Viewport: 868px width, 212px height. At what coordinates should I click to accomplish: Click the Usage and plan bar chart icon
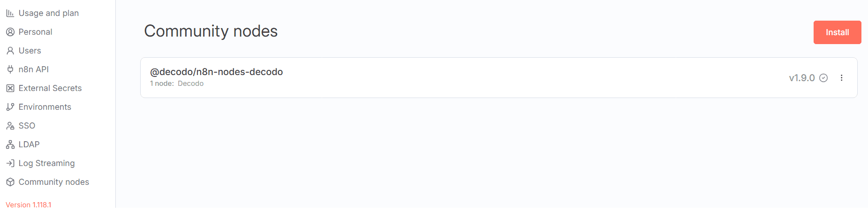(x=10, y=13)
